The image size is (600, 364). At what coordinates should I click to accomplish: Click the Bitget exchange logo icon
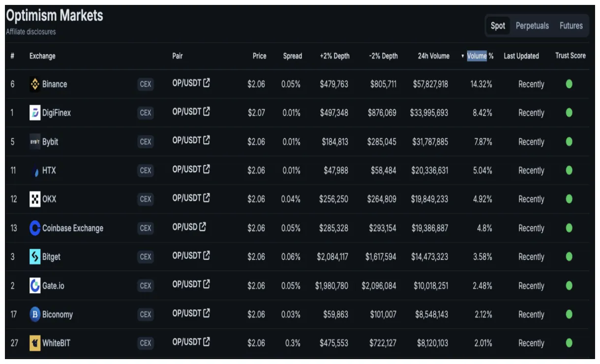click(x=35, y=257)
